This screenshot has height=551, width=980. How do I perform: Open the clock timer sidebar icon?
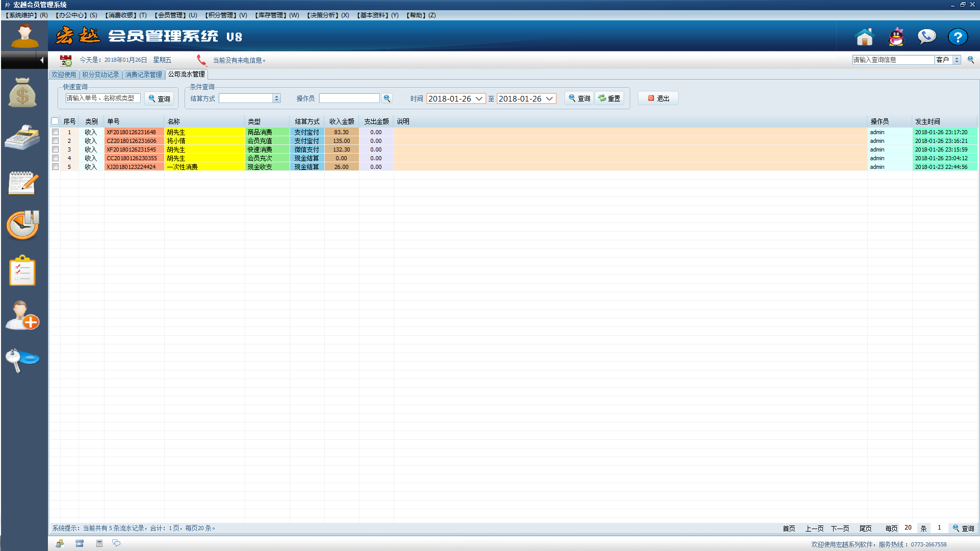[x=22, y=225]
